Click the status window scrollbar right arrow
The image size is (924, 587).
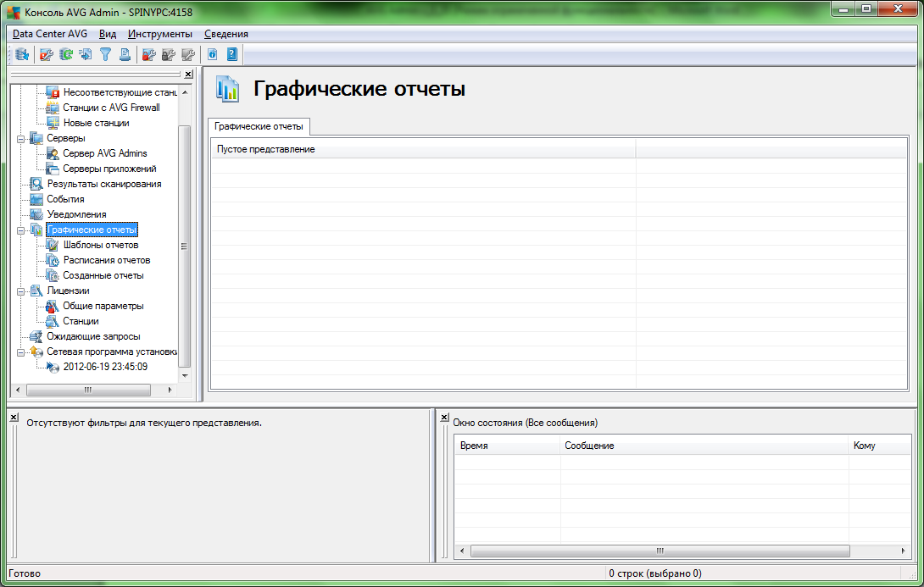click(x=904, y=551)
